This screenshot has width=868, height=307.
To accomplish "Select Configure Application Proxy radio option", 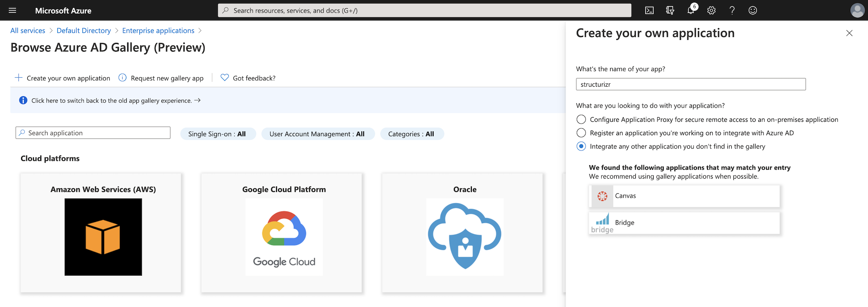I will click(581, 119).
